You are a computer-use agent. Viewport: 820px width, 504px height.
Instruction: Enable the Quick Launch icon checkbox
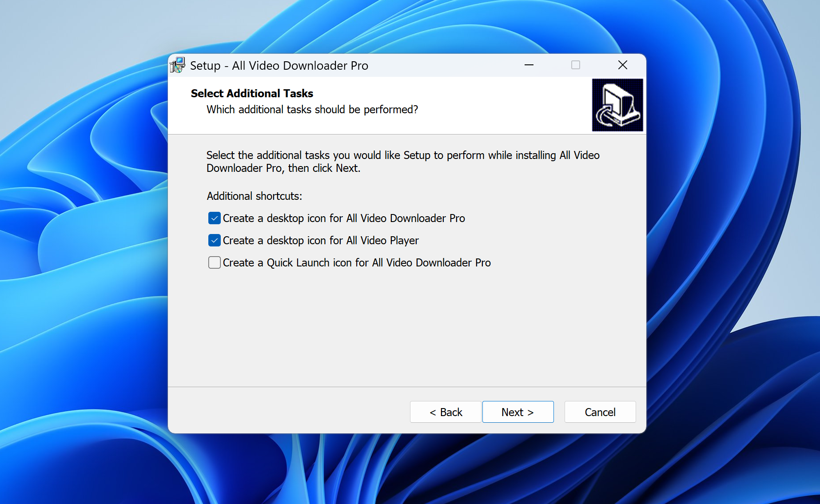pos(215,262)
